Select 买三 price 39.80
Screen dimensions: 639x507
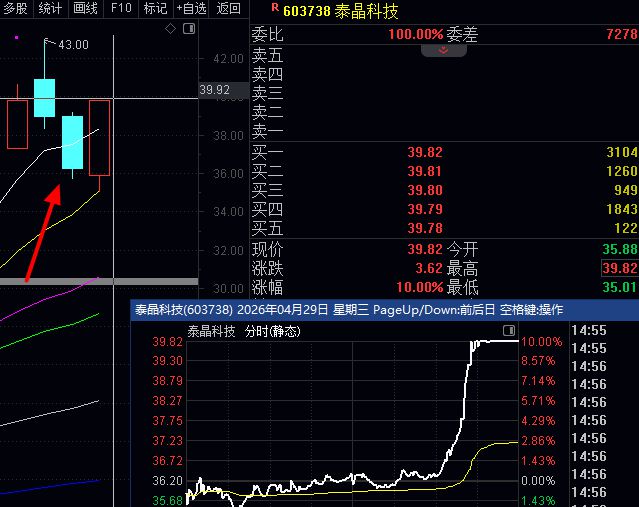tap(425, 190)
